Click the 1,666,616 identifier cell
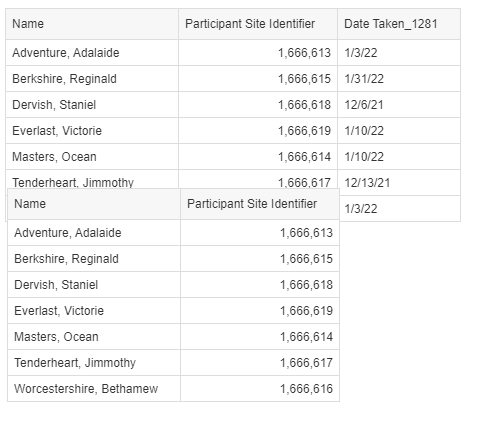This screenshot has width=494, height=425. tap(260, 389)
